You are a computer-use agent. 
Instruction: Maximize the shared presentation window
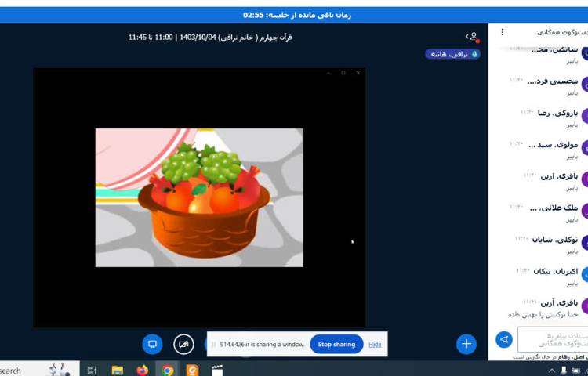[343, 73]
